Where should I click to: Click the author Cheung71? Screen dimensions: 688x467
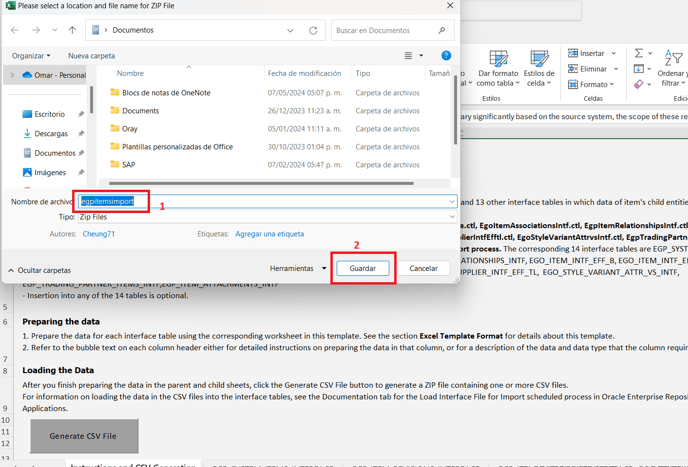click(99, 234)
